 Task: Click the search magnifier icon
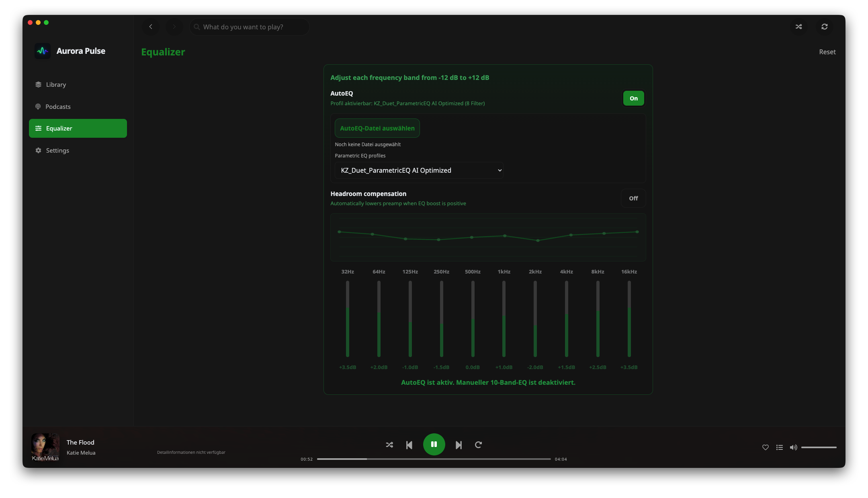[197, 27]
